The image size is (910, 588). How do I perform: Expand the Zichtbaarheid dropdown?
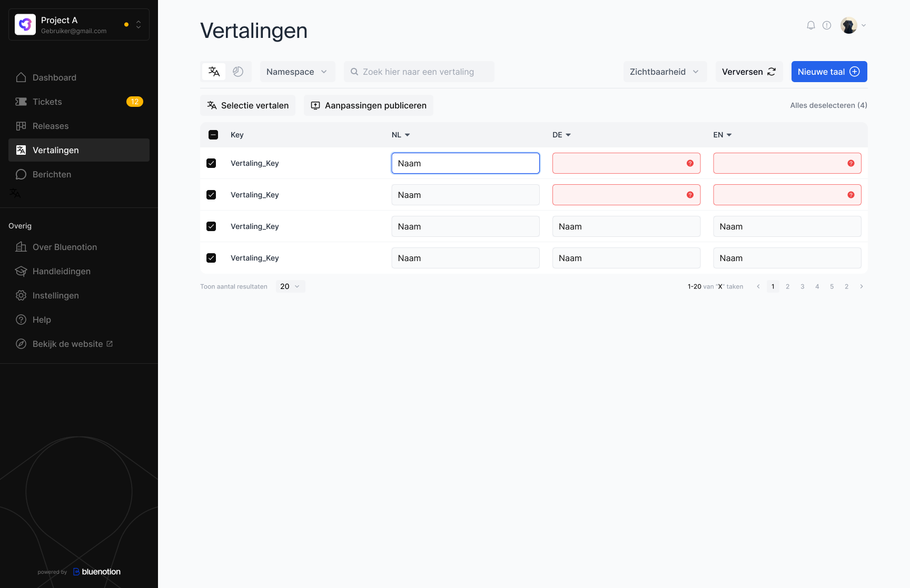pos(664,72)
